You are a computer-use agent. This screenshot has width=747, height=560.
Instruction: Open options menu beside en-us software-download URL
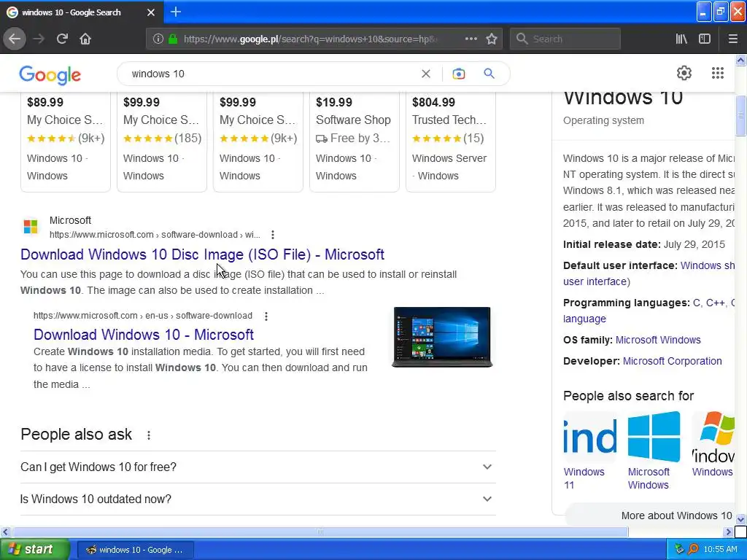coord(266,316)
